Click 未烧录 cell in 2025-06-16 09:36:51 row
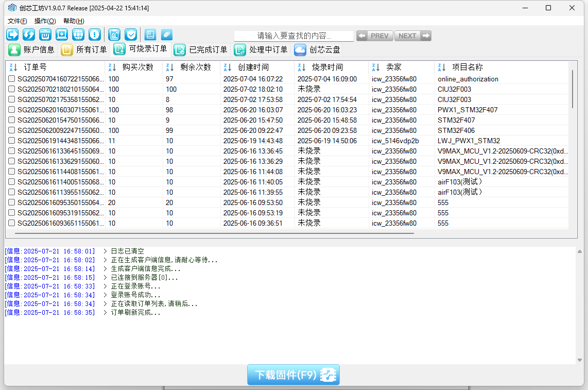This screenshot has height=390, width=588. [x=309, y=223]
